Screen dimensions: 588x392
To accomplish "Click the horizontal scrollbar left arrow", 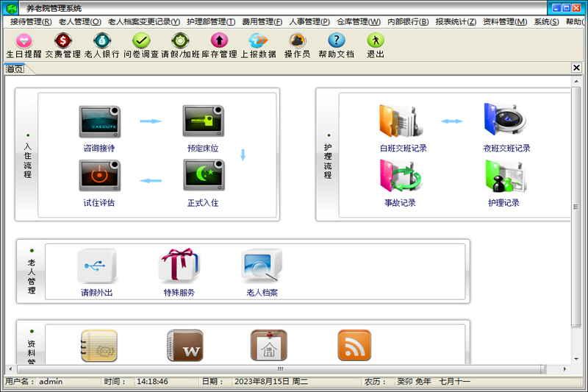I will click(10, 369).
